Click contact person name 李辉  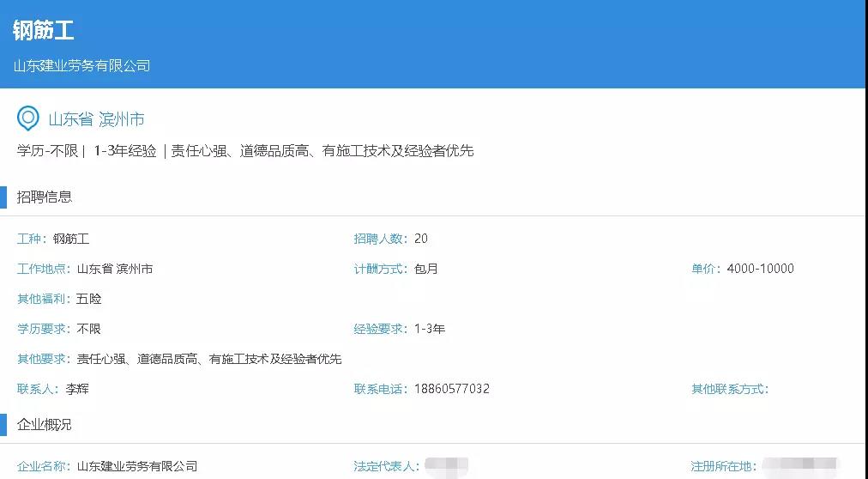click(x=77, y=389)
